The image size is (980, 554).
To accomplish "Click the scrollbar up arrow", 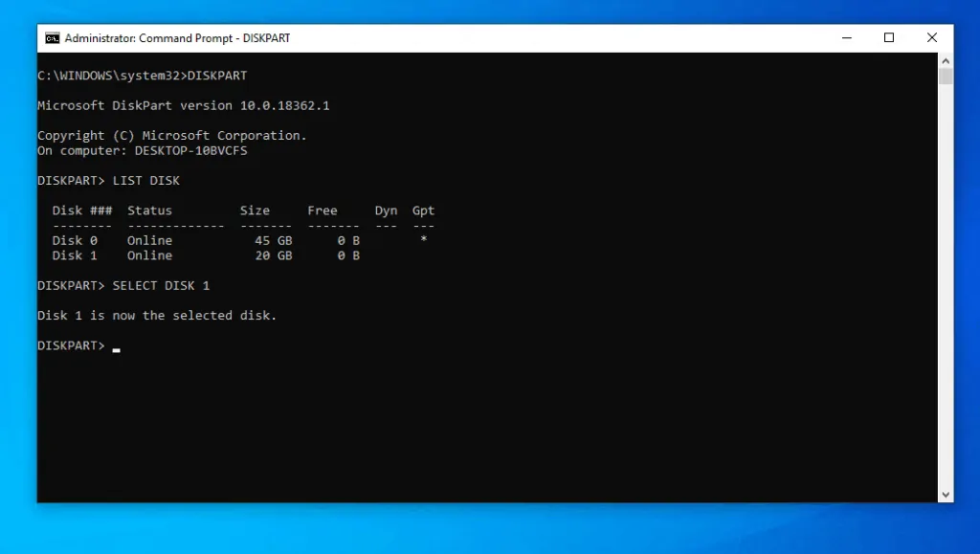I will point(946,59).
